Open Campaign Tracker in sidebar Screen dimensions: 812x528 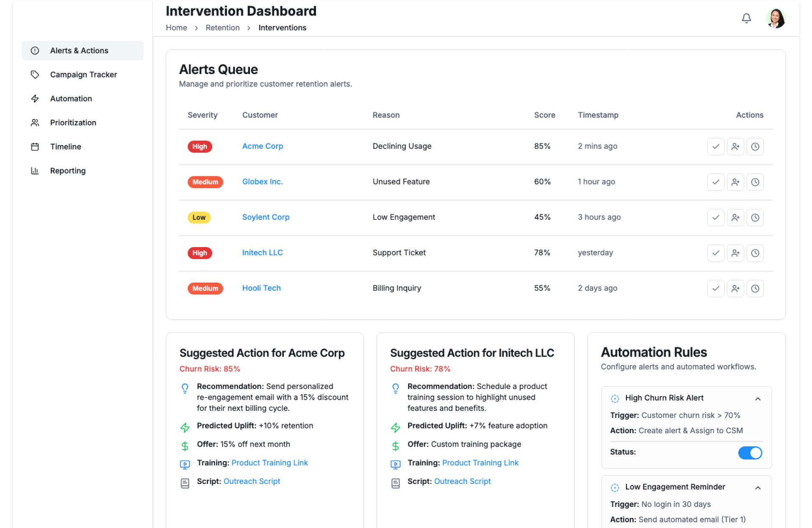[83, 74]
